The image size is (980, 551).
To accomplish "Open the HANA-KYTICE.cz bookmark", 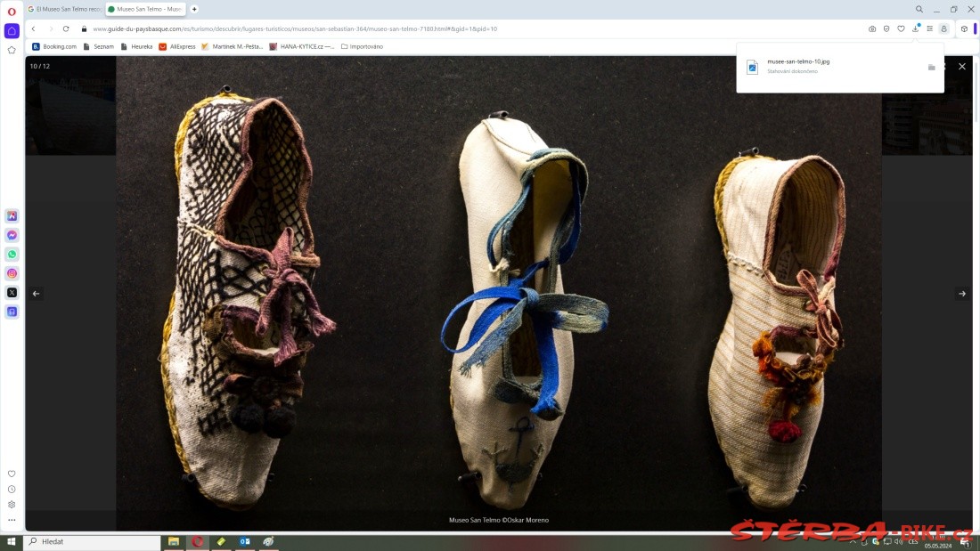I will click(x=302, y=46).
